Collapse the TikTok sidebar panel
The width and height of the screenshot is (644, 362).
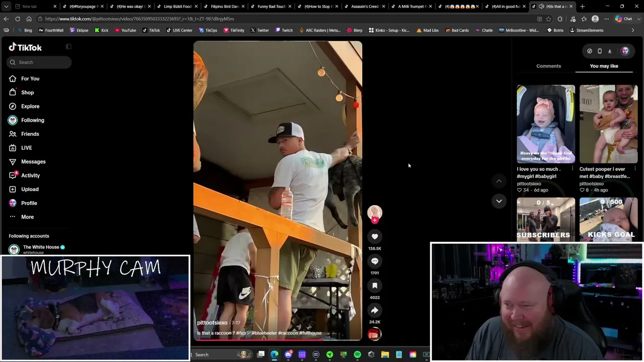pyautogui.click(x=68, y=47)
